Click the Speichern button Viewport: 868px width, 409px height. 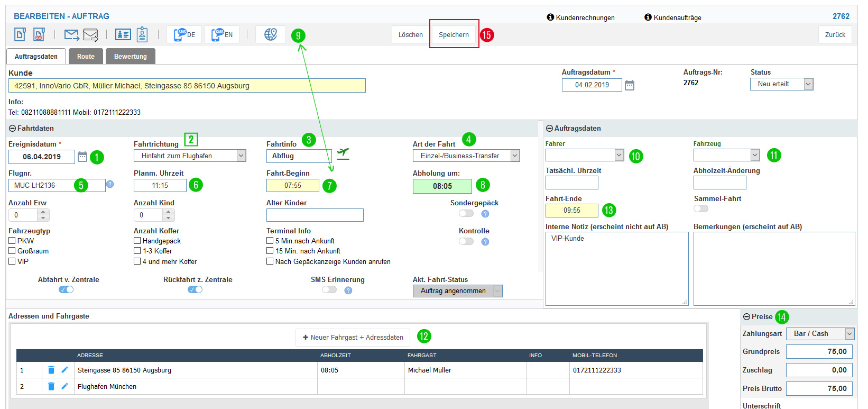click(454, 35)
